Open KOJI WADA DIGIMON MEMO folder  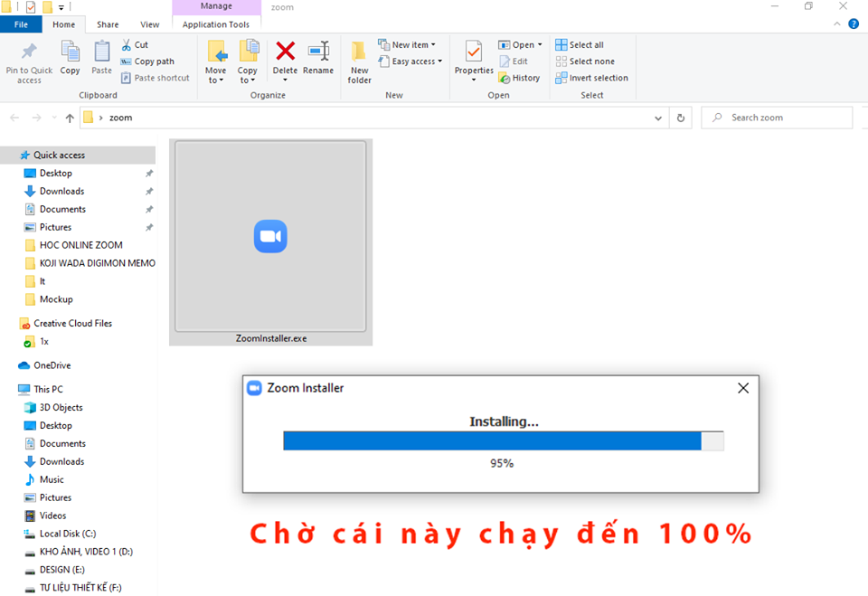click(x=98, y=263)
